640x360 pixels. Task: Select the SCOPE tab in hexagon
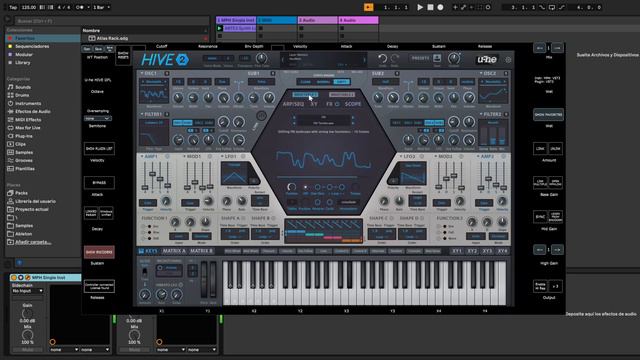coord(353,104)
